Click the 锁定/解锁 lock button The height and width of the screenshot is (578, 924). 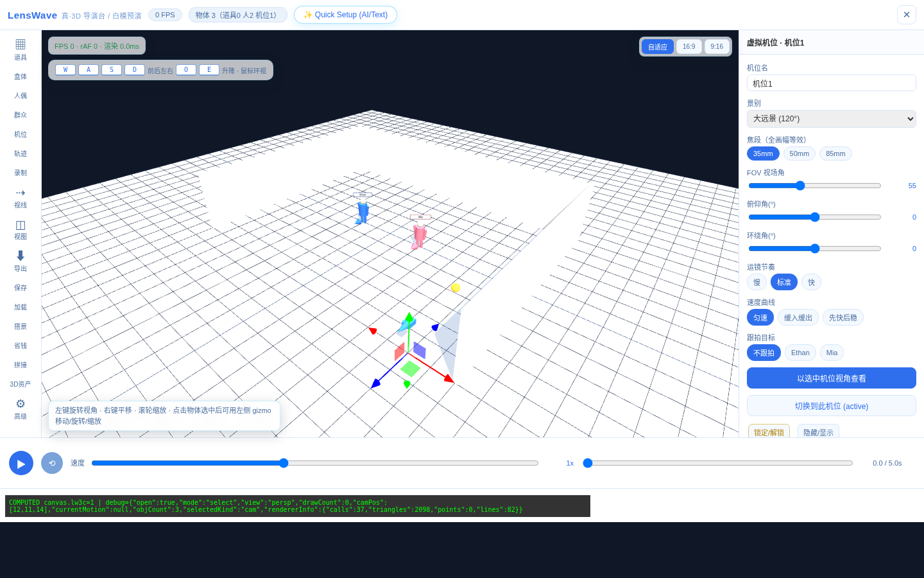point(769,432)
